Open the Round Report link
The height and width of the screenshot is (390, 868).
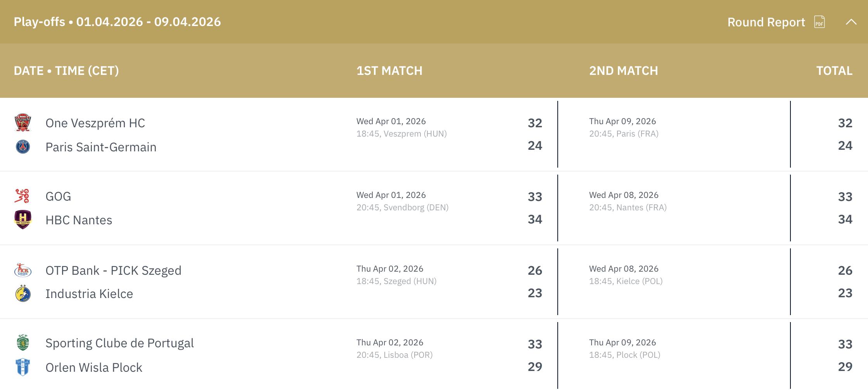766,22
